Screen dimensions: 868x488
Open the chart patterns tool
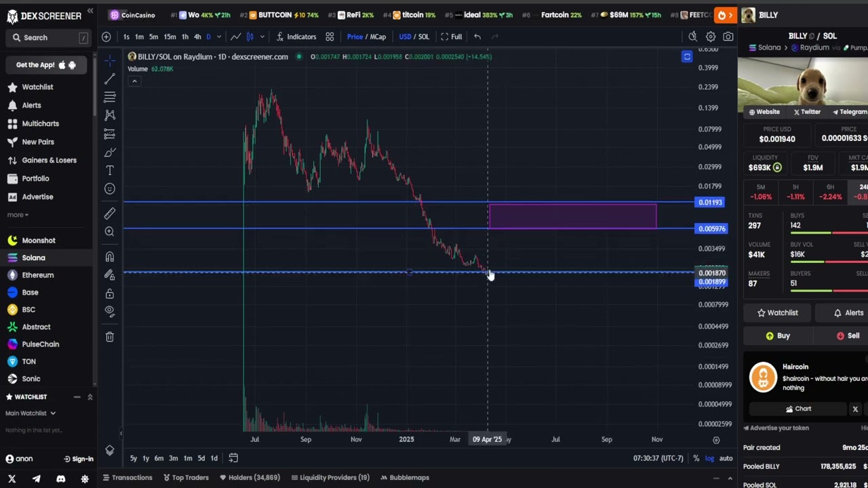click(110, 116)
